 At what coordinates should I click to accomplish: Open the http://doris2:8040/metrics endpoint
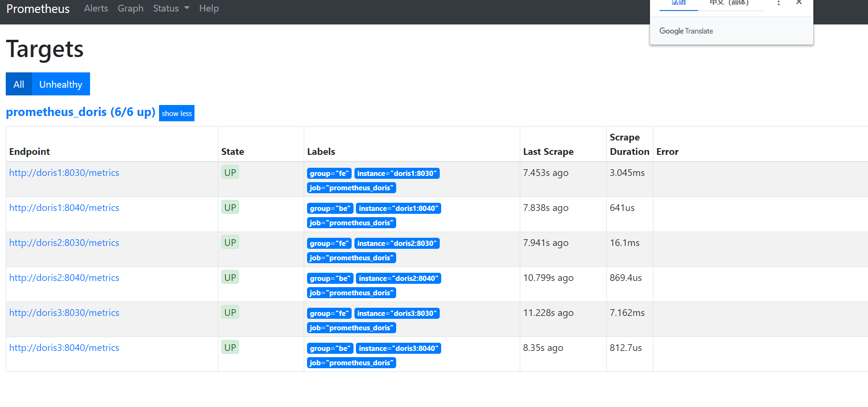click(x=64, y=278)
